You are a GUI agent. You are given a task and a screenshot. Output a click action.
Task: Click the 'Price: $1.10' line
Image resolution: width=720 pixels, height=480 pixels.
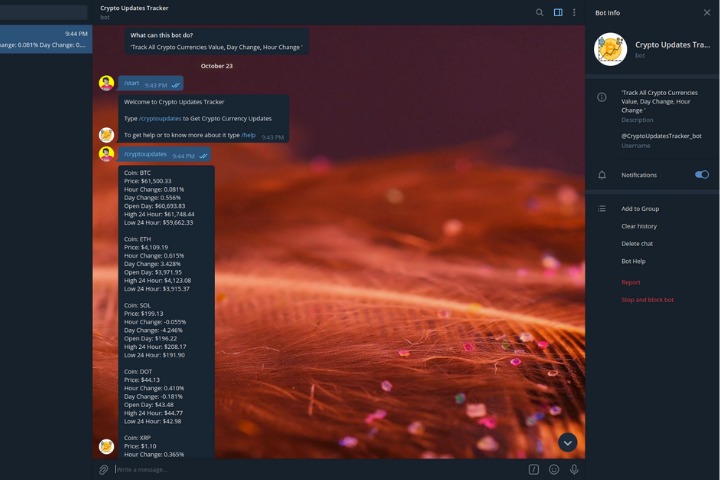tap(140, 446)
